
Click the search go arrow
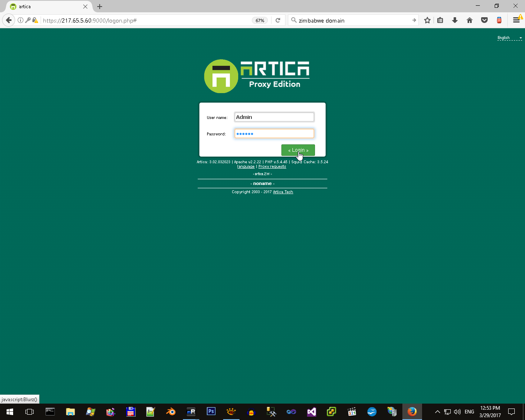coord(414,20)
